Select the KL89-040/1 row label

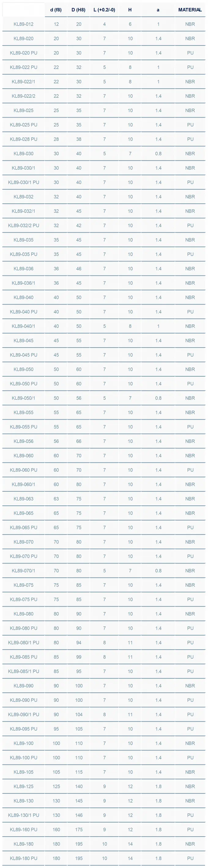[24, 326]
